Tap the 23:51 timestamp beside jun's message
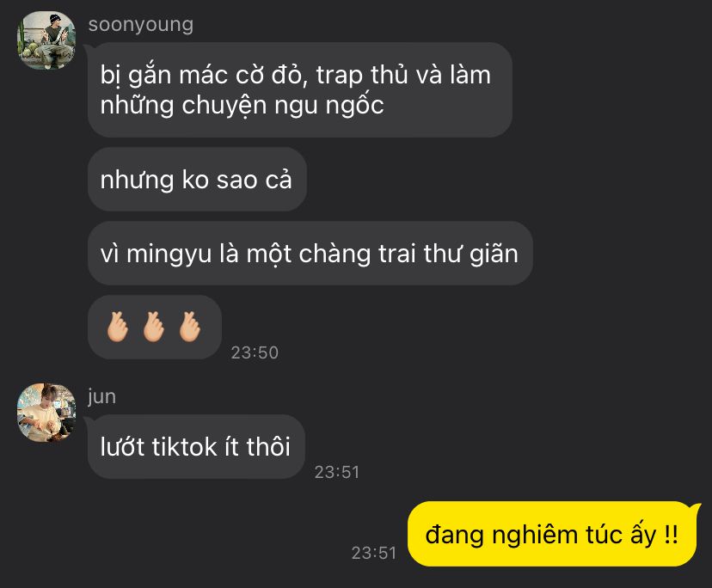Screen dimensions: 712x588 coord(337,472)
